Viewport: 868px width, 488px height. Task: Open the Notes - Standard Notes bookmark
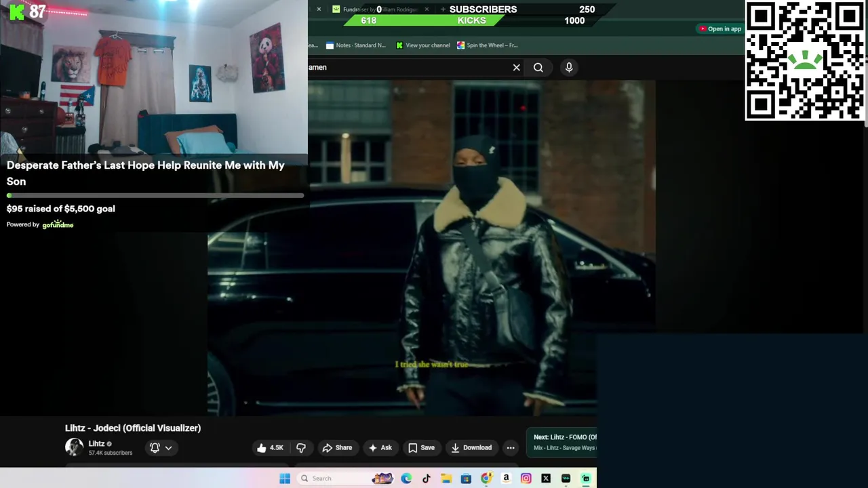pos(355,45)
